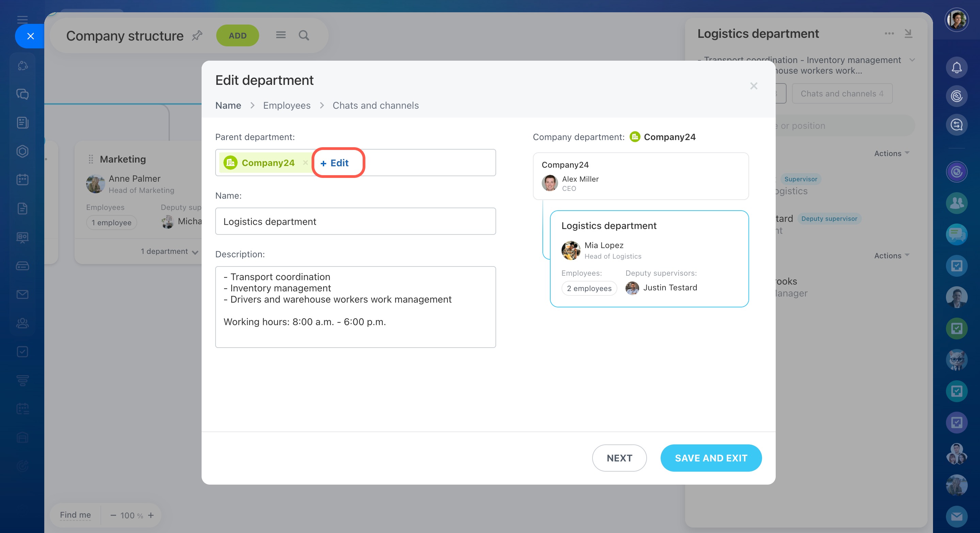Remove Company24 from parent department
The width and height of the screenshot is (980, 533).
coord(305,163)
